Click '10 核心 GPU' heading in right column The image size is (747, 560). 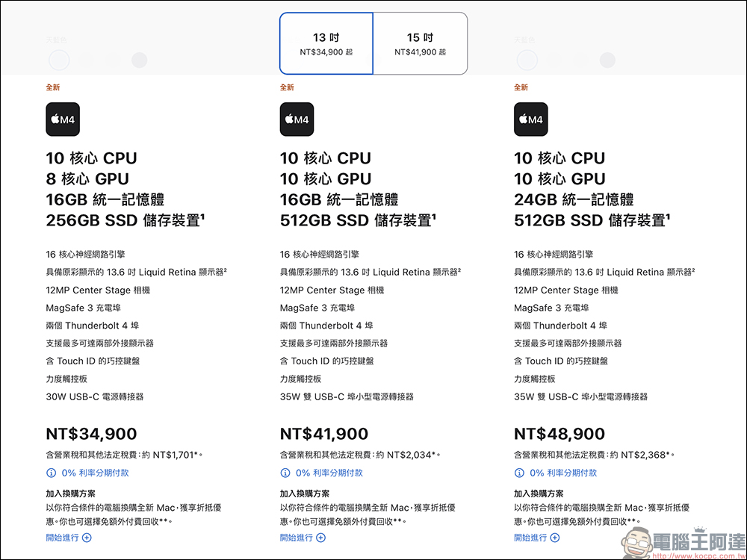(x=560, y=179)
